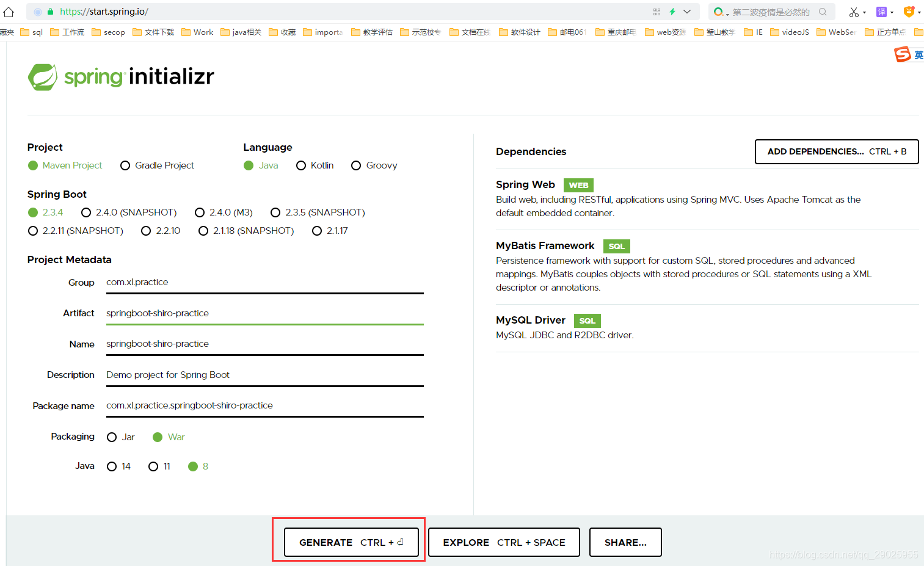Click the orange shield wallet icon

coord(909,12)
